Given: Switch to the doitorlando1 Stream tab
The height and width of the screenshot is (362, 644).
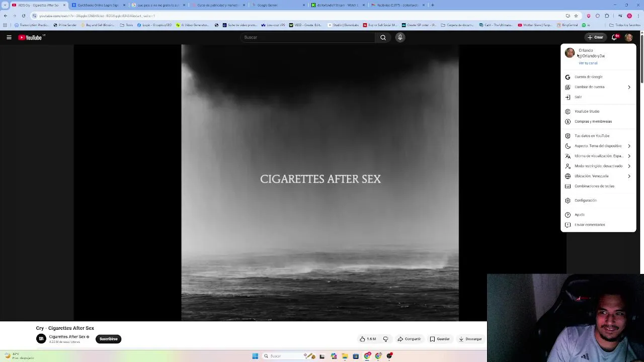Looking at the screenshot, I should (338, 5).
